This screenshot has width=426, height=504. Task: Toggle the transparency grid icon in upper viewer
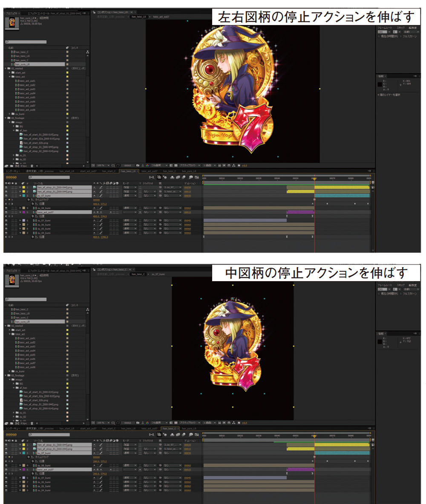[176, 166]
